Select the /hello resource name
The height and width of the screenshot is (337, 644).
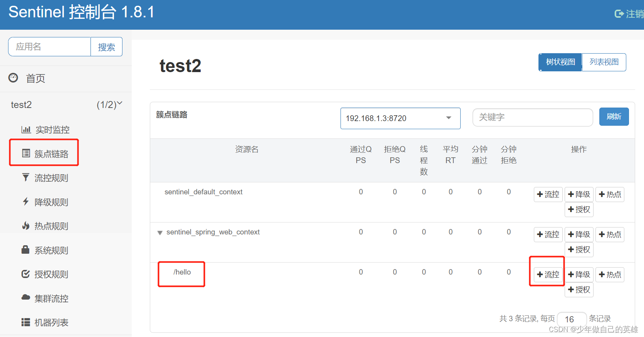pyautogui.click(x=182, y=272)
